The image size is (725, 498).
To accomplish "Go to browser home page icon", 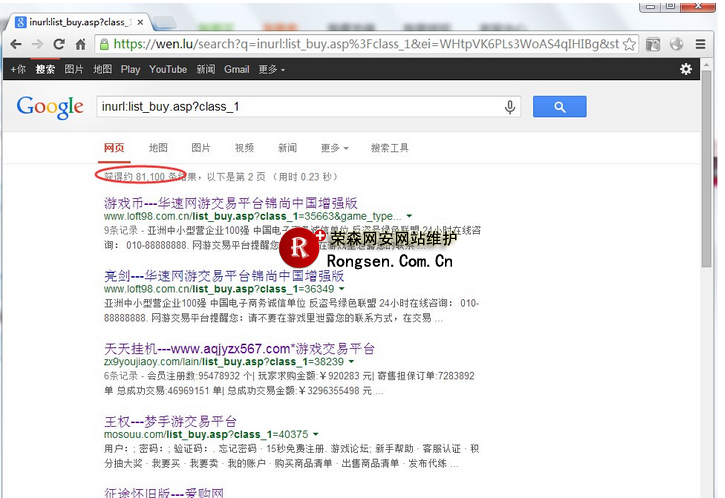I will tap(80, 44).
